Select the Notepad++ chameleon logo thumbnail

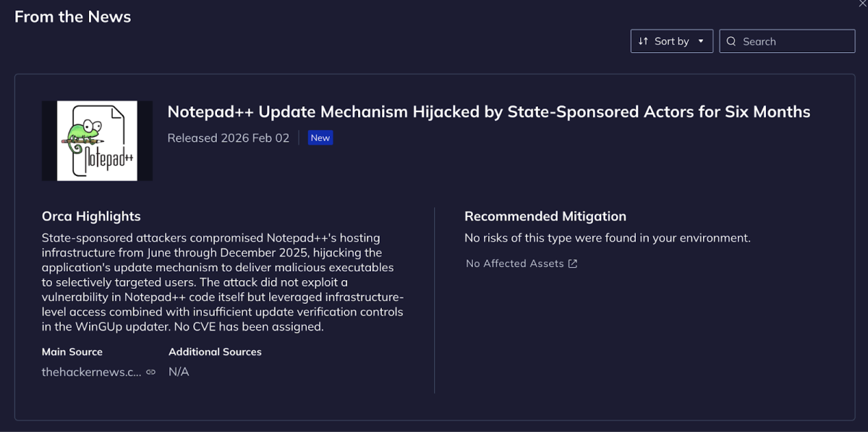[x=97, y=140]
